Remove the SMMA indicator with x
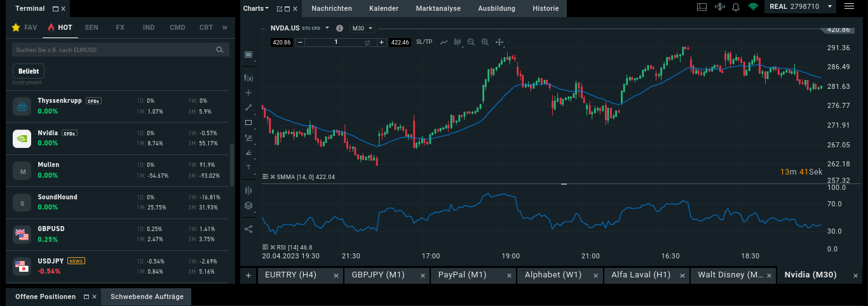 (x=273, y=176)
